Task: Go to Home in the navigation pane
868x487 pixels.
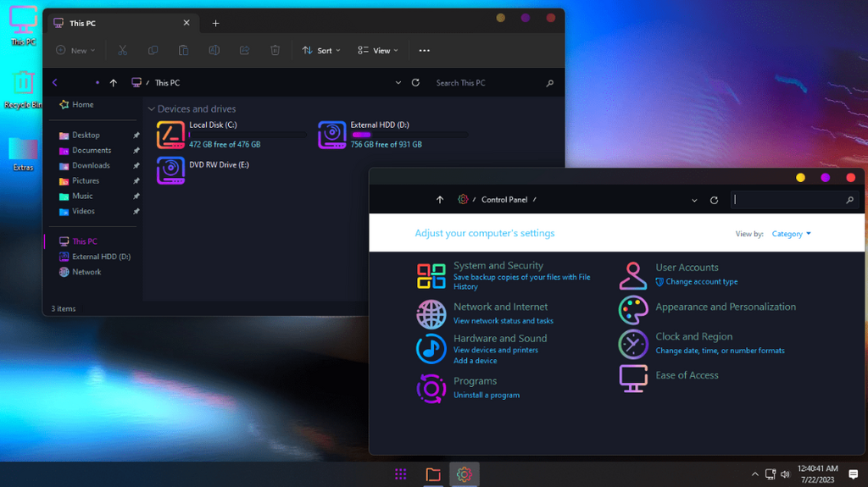Action: [76, 104]
